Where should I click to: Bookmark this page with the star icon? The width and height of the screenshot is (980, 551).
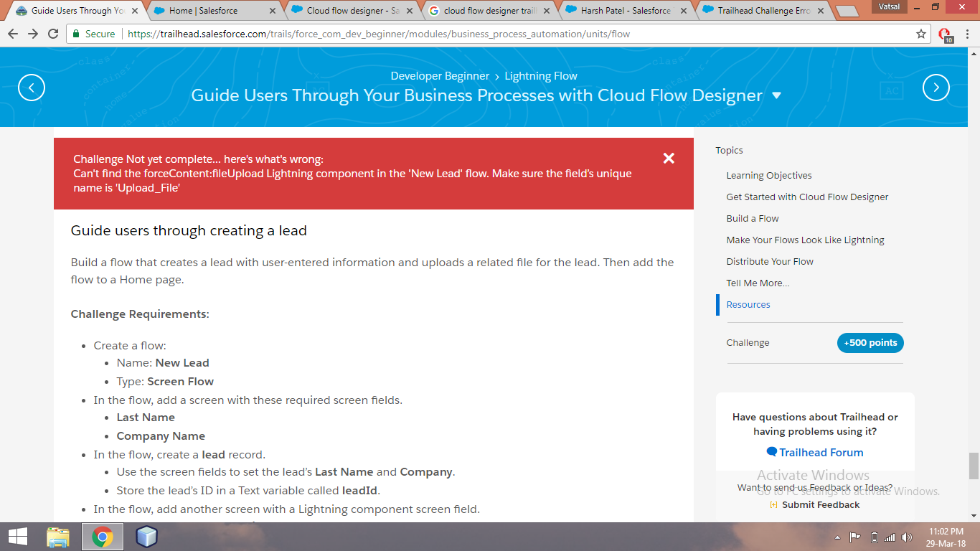coord(921,34)
